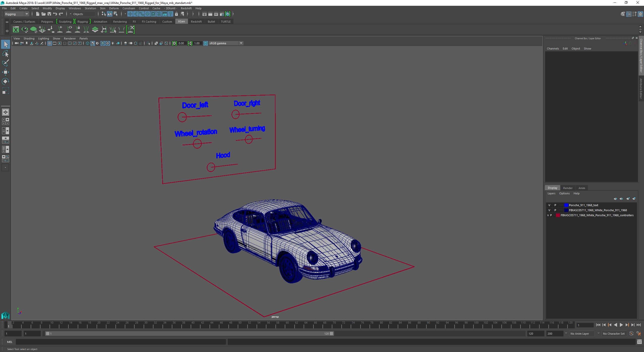Screen dimensions: 644x352
Task: Open the Rigging menu set dropdown
Action: [17, 14]
